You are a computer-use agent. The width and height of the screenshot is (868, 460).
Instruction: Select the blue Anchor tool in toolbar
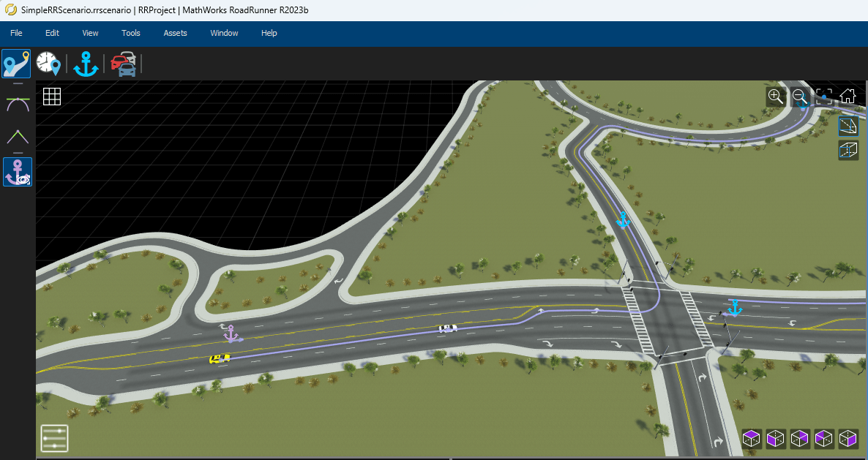(85, 64)
